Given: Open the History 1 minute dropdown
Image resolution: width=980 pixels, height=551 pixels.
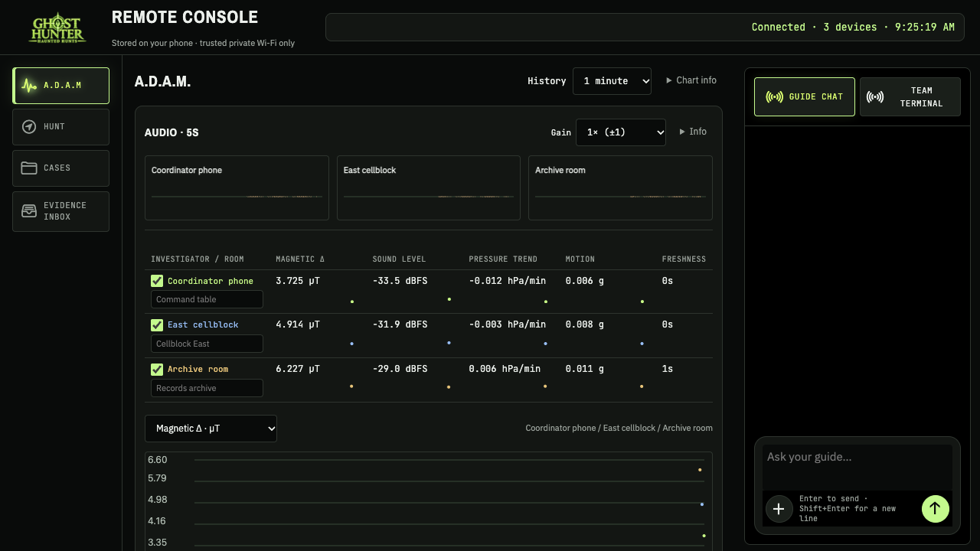Looking at the screenshot, I should click(612, 81).
